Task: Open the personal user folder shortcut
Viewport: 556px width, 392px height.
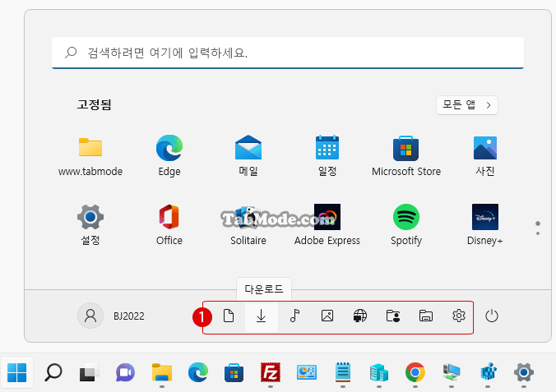Action: pyautogui.click(x=393, y=316)
